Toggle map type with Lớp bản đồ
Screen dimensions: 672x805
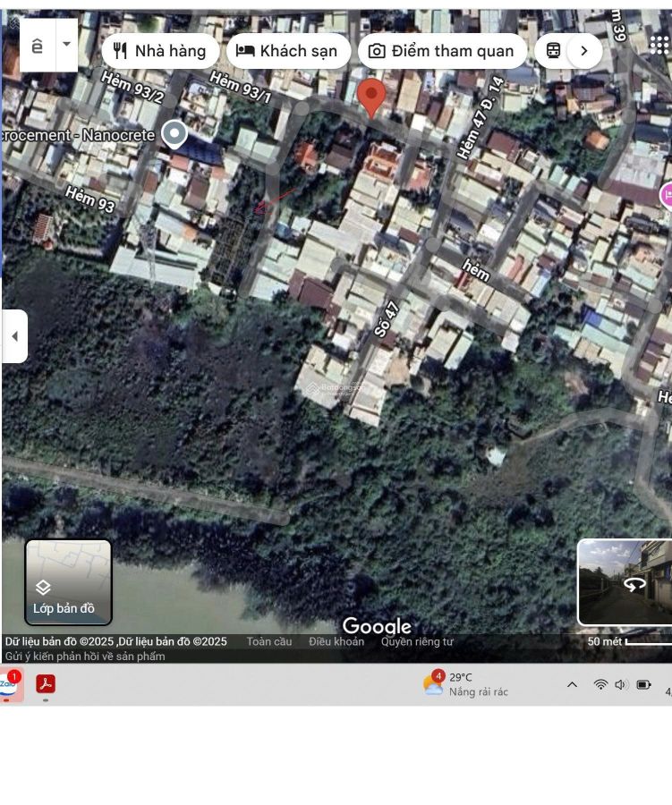[x=68, y=582]
